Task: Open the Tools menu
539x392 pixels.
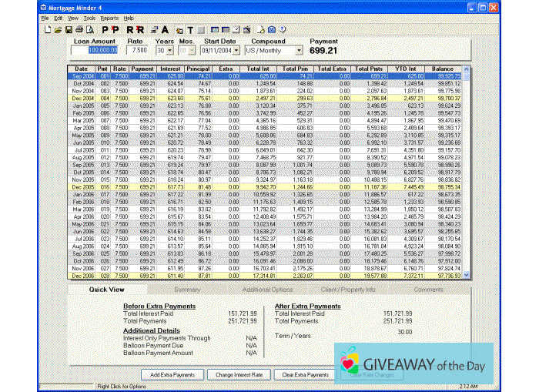Action: coord(89,17)
